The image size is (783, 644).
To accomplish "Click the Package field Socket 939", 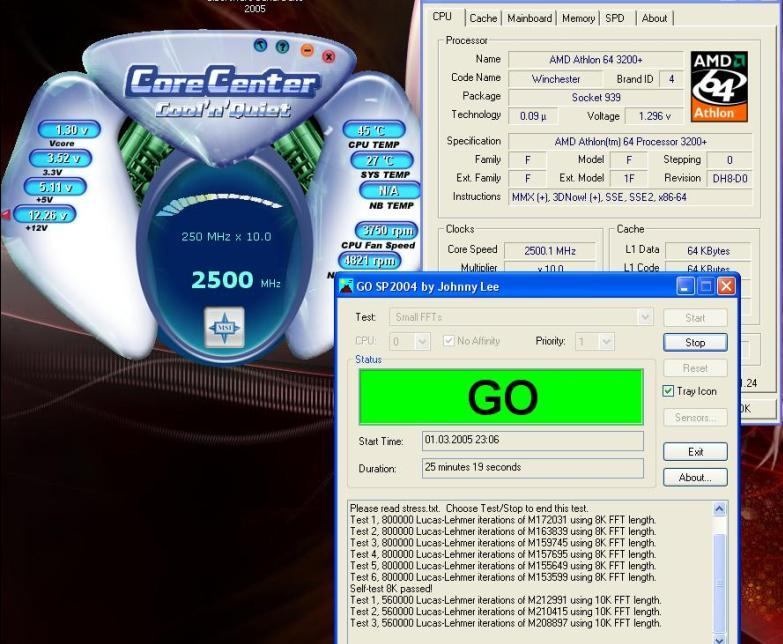I will [x=596, y=97].
